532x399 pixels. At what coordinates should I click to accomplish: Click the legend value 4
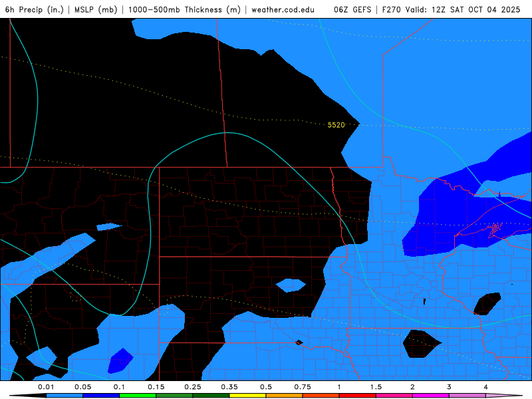485,387
